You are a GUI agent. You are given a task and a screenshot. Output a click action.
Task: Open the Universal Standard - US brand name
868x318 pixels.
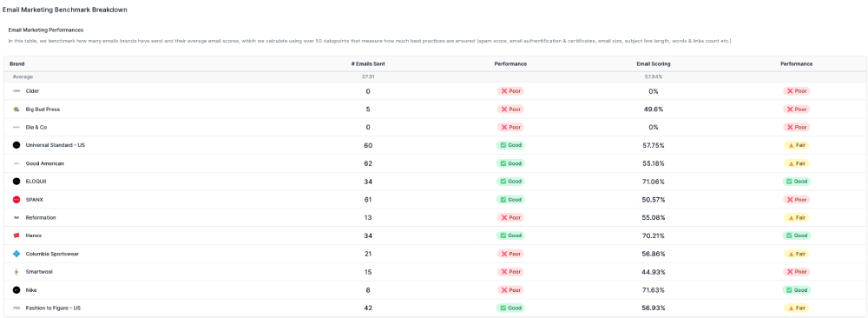click(56, 145)
